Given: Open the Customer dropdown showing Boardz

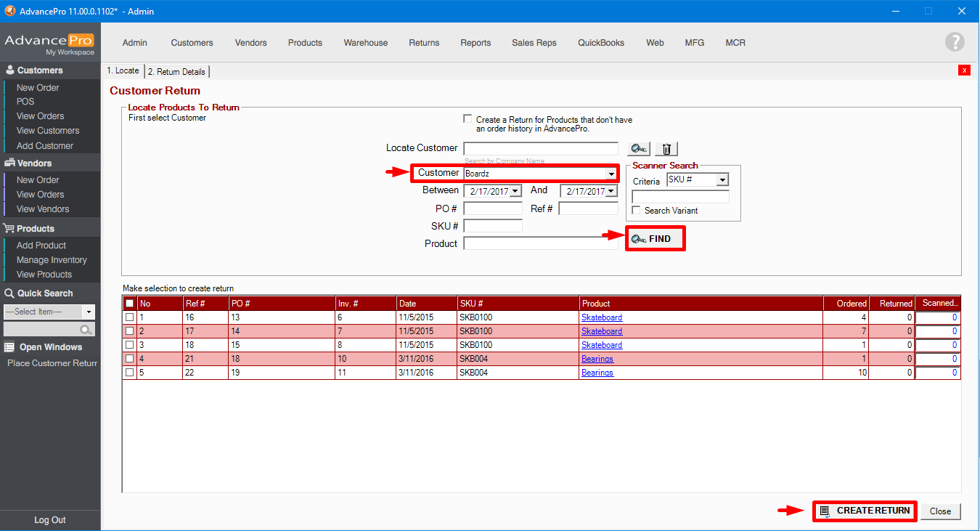Looking at the screenshot, I should click(611, 174).
